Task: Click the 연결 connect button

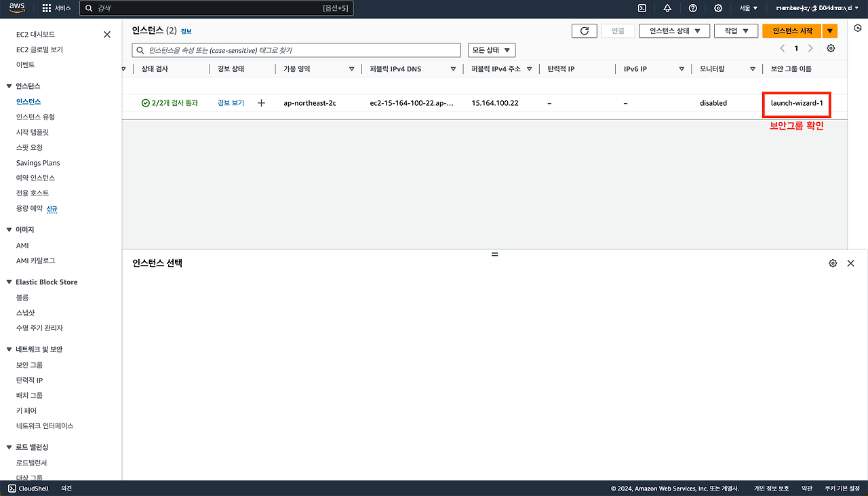Action: coord(617,31)
